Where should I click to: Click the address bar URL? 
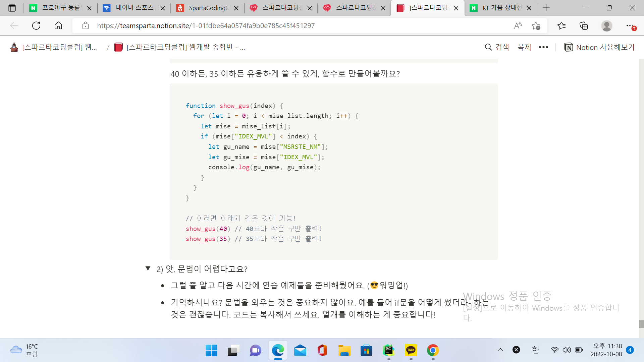coord(206,25)
